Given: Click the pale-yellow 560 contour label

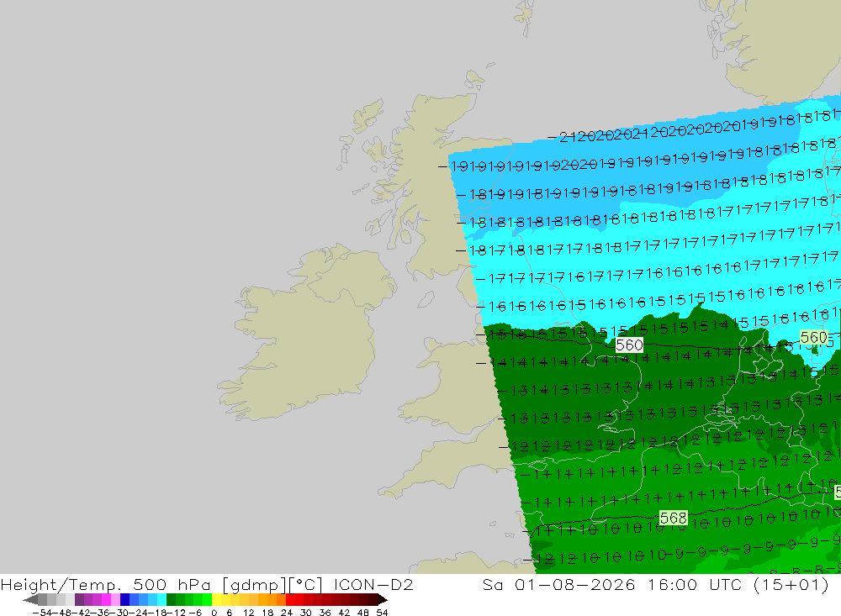Looking at the screenshot, I should (813, 337).
